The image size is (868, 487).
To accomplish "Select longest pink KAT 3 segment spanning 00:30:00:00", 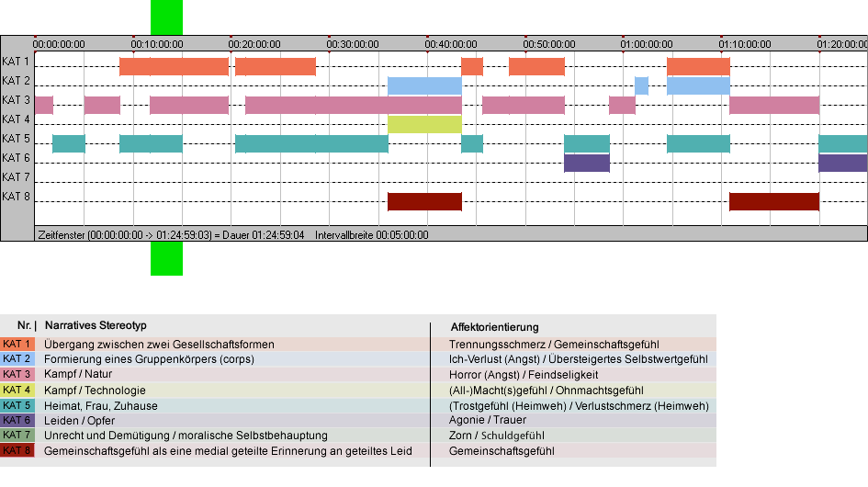I will tap(354, 106).
